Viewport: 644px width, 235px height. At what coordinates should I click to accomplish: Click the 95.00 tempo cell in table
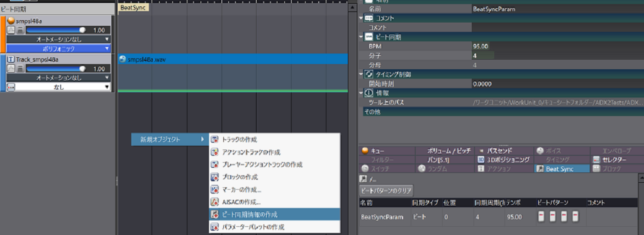[520, 217]
